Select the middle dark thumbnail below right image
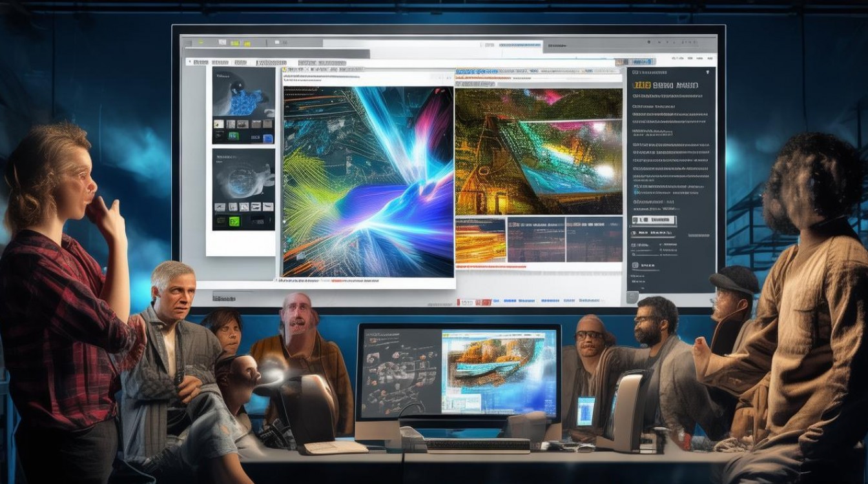Image resolution: width=868 pixels, height=484 pixels. [536, 240]
